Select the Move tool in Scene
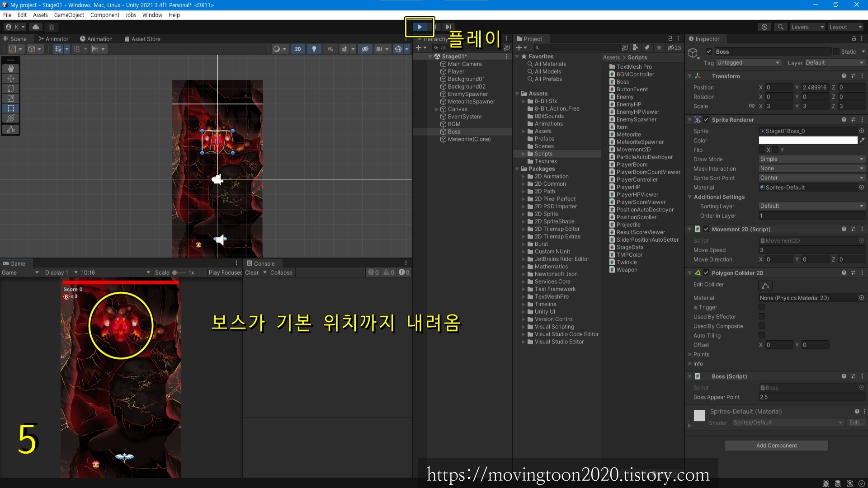This screenshot has width=868, height=488. [11, 79]
